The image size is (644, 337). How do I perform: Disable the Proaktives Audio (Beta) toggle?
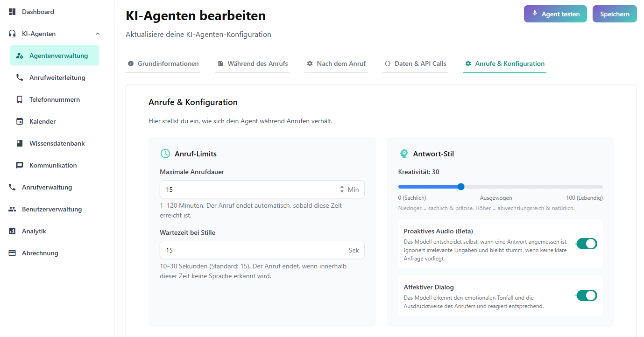(587, 244)
